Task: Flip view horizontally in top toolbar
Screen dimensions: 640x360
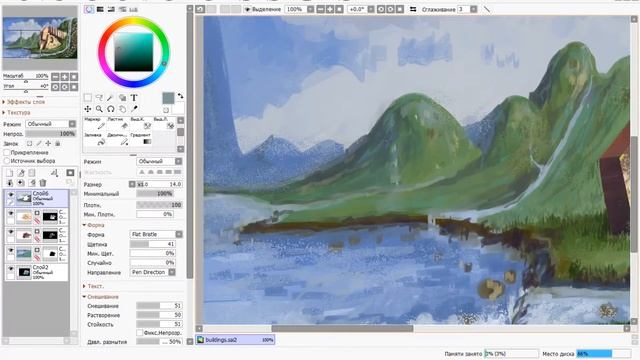Action: 413,9
